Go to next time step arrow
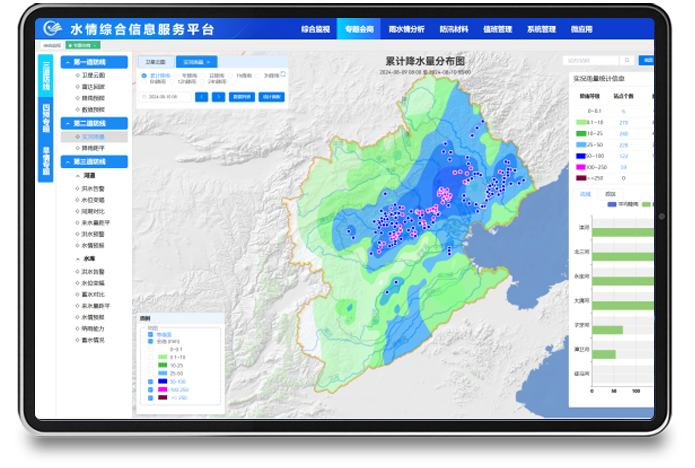 [x=219, y=97]
